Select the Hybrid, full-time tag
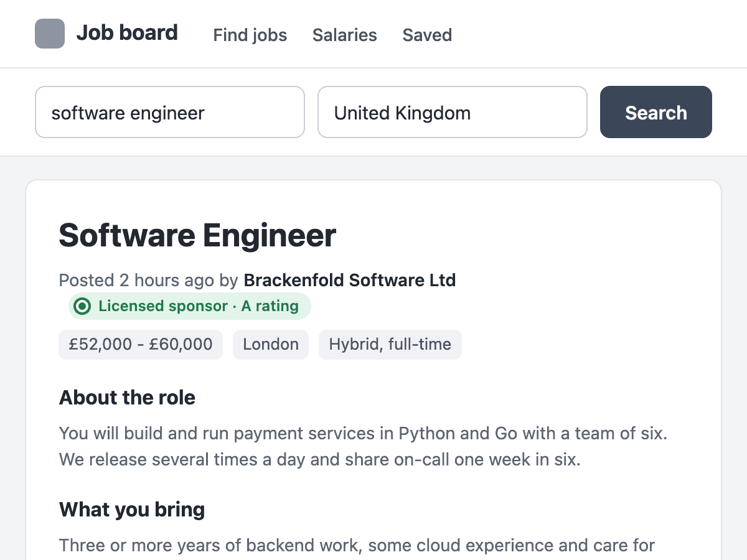 click(x=390, y=344)
